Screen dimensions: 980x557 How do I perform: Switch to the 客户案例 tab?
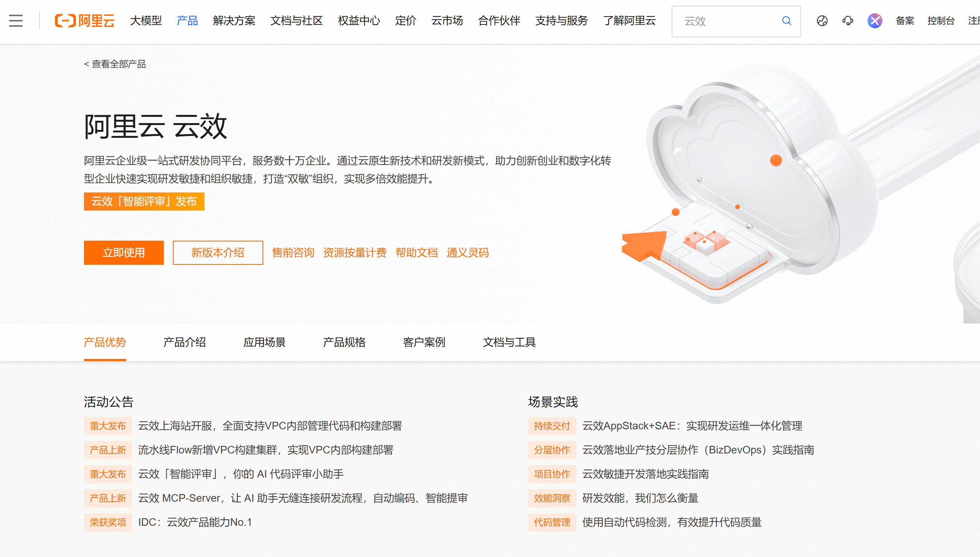(424, 342)
